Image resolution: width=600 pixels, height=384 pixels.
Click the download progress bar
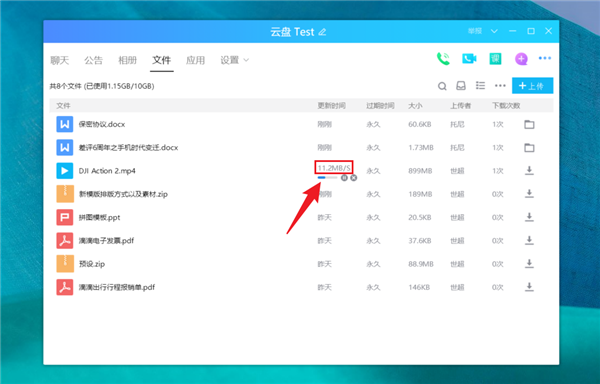[x=328, y=177]
